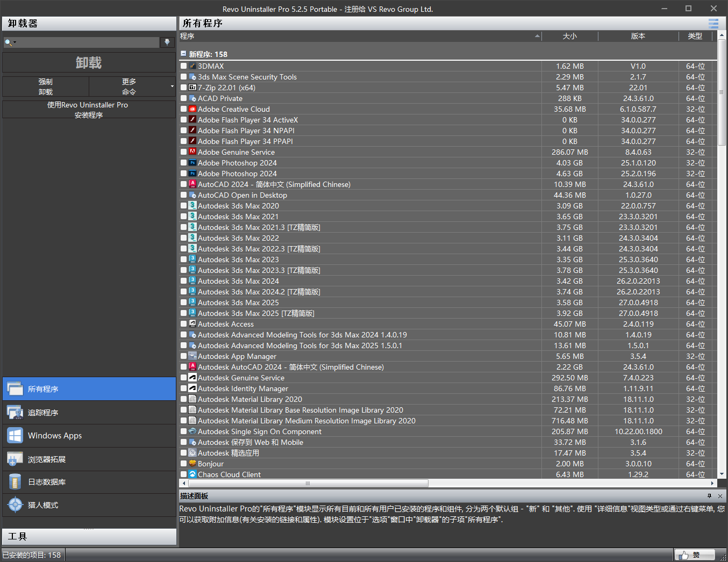Tick the ACAD Private checkbox
The width and height of the screenshot is (728, 562).
click(x=184, y=98)
